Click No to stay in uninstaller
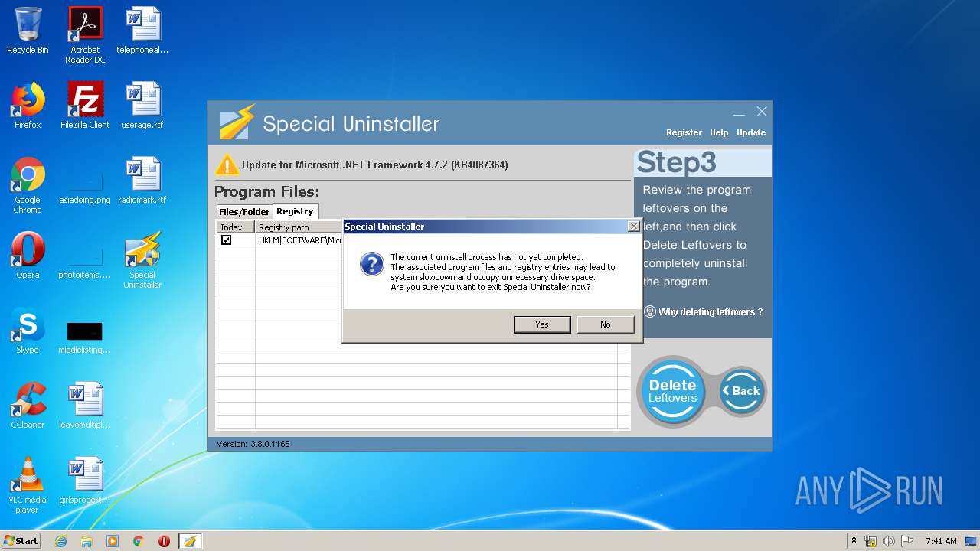980x551 pixels. click(606, 324)
